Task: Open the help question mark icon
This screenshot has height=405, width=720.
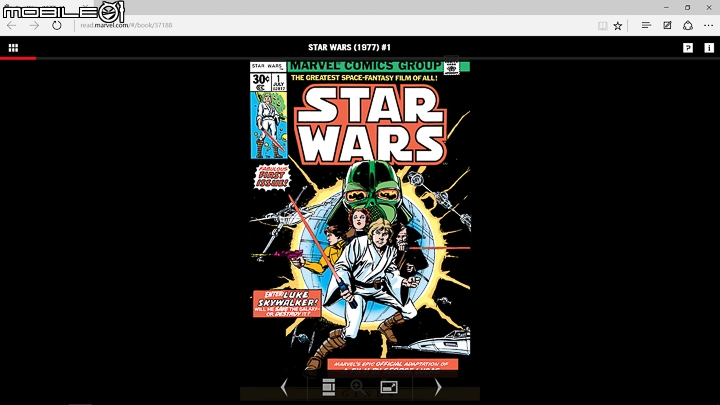Action: (x=688, y=48)
